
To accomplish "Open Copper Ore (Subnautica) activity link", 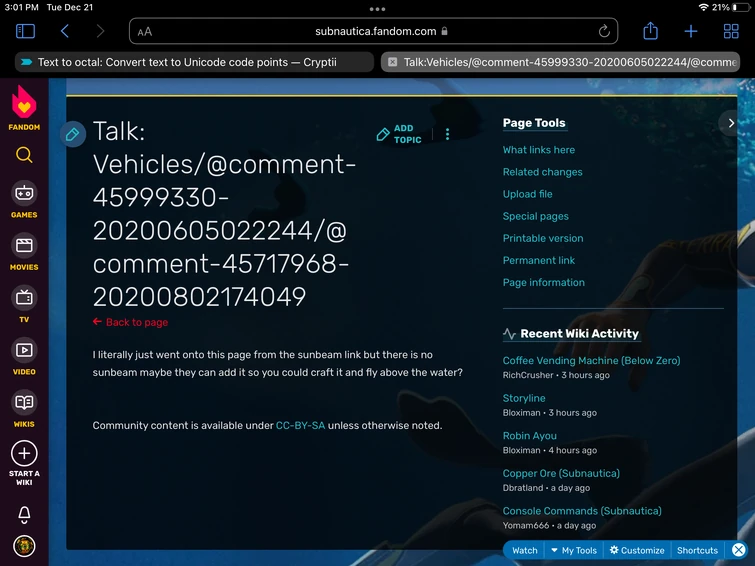I will pos(561,473).
